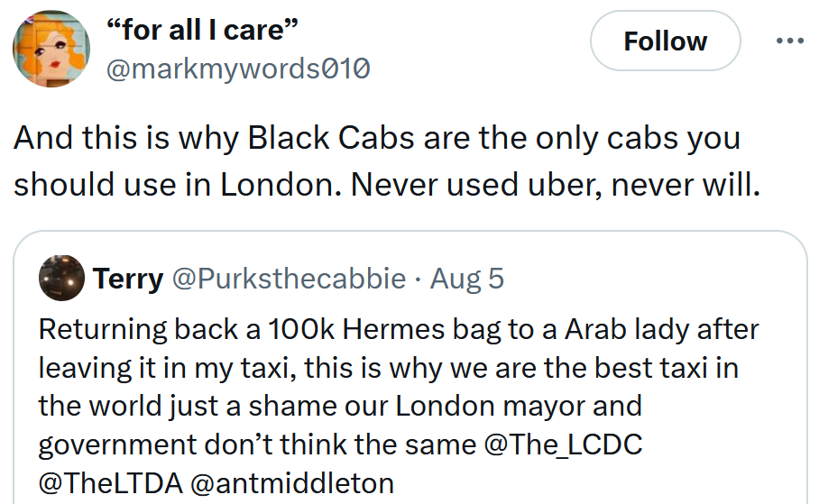Click the first line of the main tweet text

[x=377, y=139]
